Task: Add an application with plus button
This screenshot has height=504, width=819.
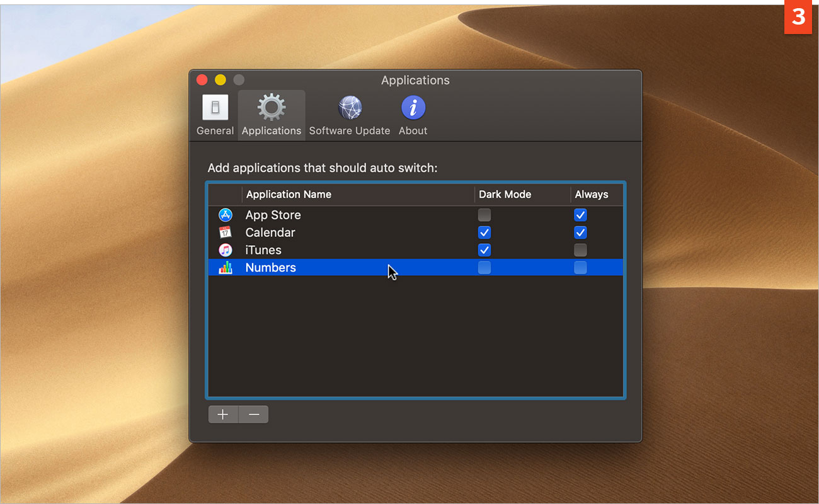Action: pyautogui.click(x=223, y=415)
